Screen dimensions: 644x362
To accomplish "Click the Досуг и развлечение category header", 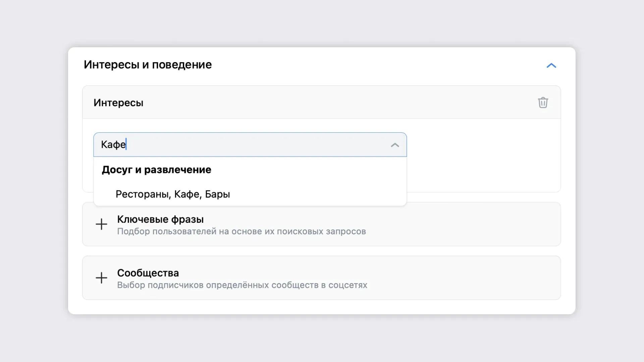I will (157, 170).
